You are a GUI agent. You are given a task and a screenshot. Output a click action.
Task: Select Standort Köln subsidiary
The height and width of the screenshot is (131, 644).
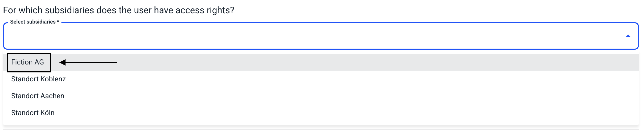(33, 113)
